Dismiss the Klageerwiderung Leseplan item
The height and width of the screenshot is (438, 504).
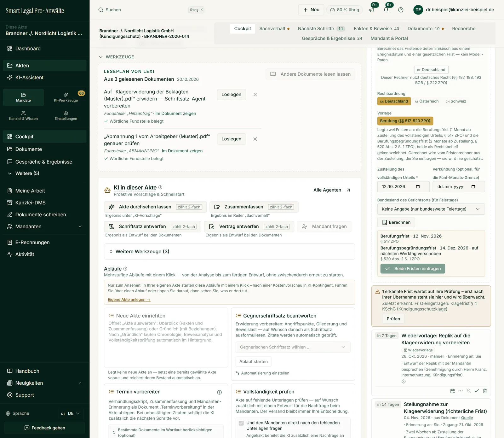[255, 95]
